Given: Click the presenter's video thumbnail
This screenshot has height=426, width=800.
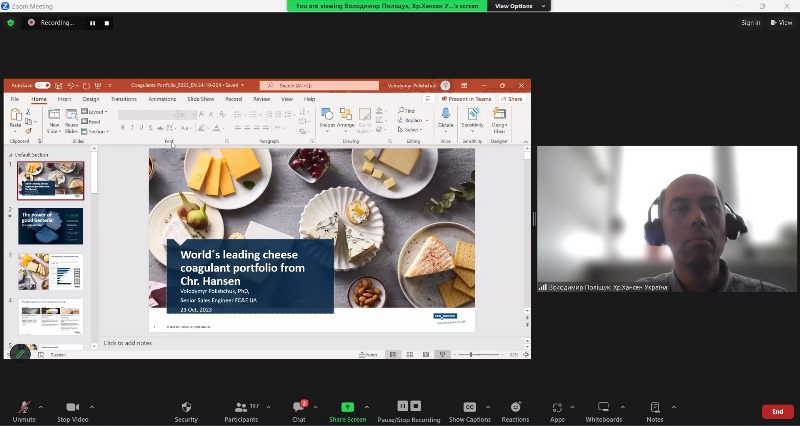Looking at the screenshot, I should 666,218.
